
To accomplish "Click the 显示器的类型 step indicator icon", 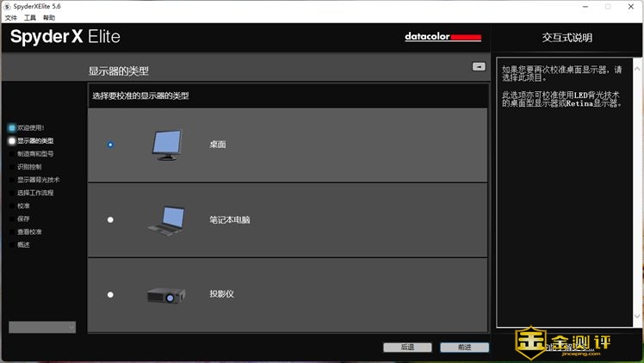I will [12, 140].
